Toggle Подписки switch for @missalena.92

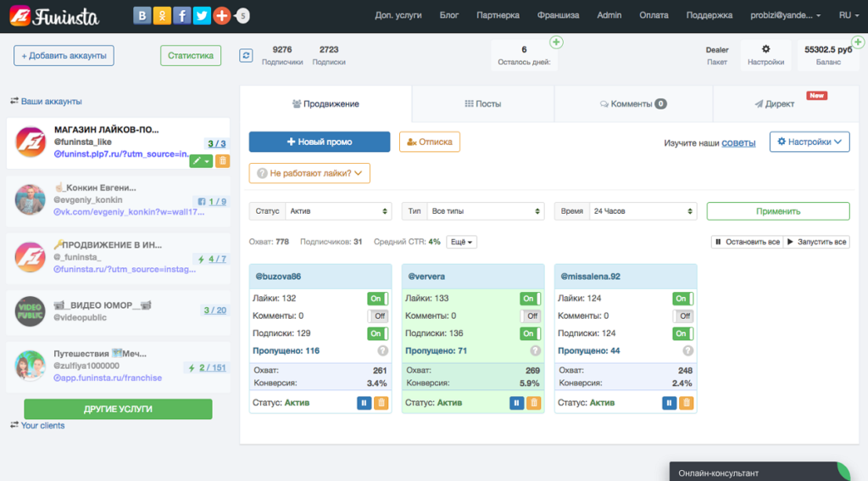682,333
